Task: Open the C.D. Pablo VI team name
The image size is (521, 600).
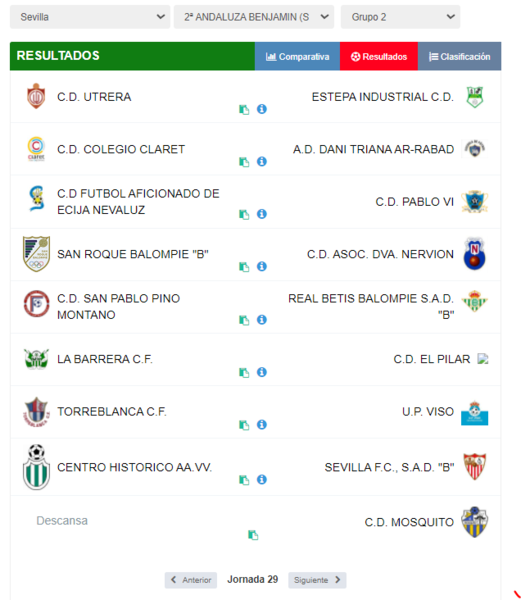Action: click(x=414, y=202)
